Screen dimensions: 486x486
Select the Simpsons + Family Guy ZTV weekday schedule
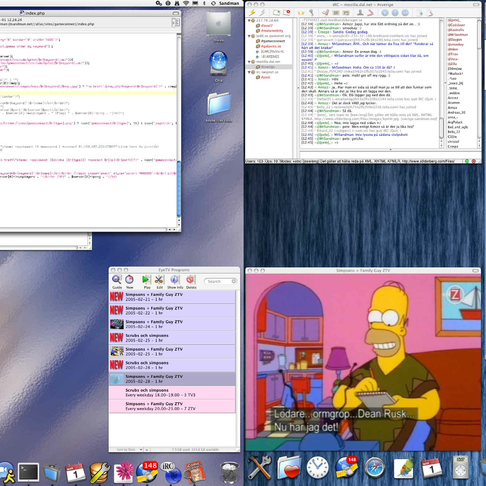coord(172,406)
